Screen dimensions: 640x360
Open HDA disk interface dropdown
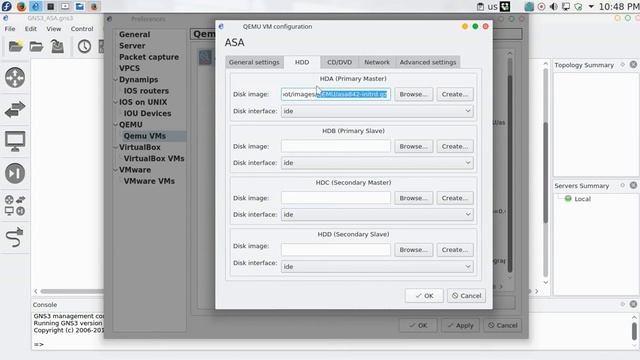pyautogui.click(x=377, y=111)
